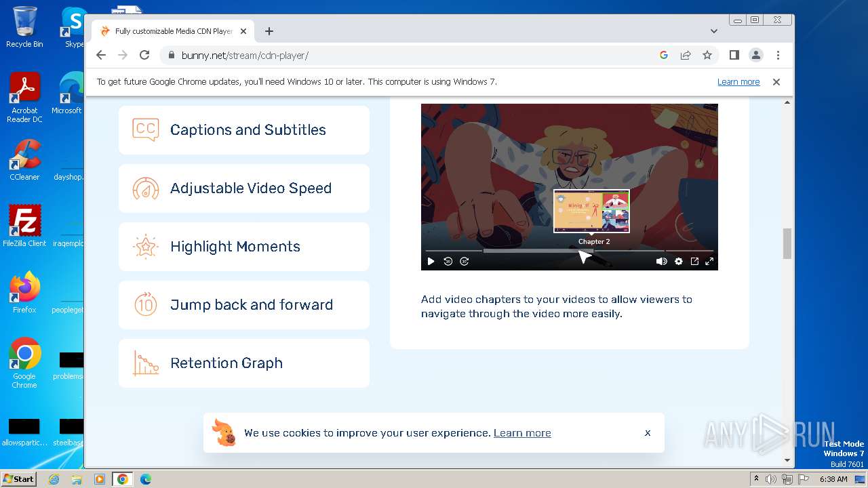The width and height of the screenshot is (868, 488).
Task: Open Internet Explorer from taskbar
Action: [x=54, y=479]
